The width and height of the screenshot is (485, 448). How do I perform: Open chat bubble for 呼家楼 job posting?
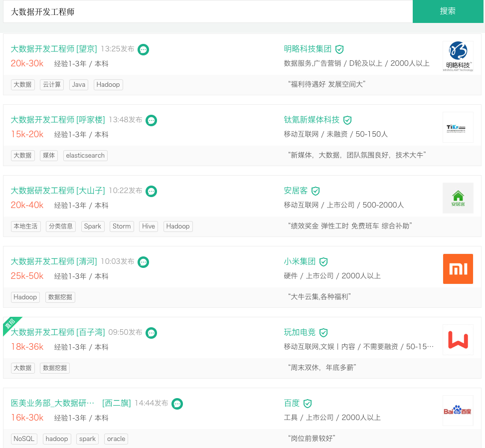click(x=151, y=120)
